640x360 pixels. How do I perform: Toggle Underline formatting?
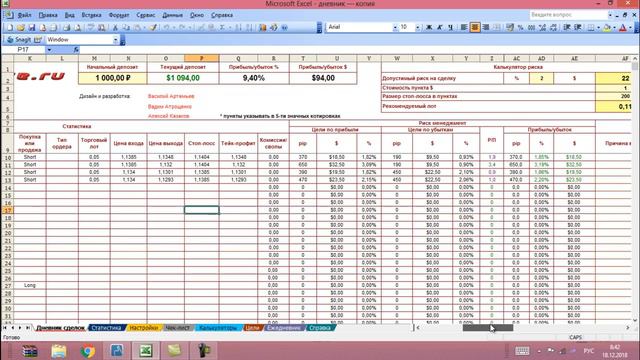point(450,27)
